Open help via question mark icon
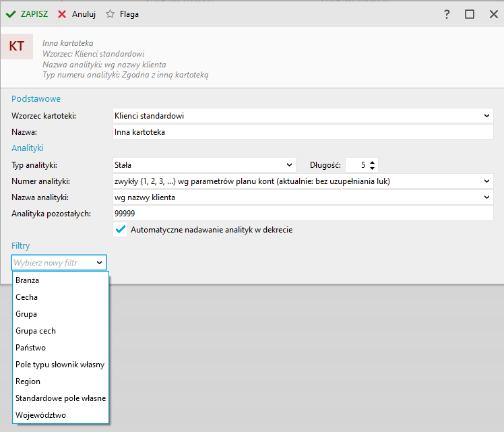 pyautogui.click(x=447, y=14)
